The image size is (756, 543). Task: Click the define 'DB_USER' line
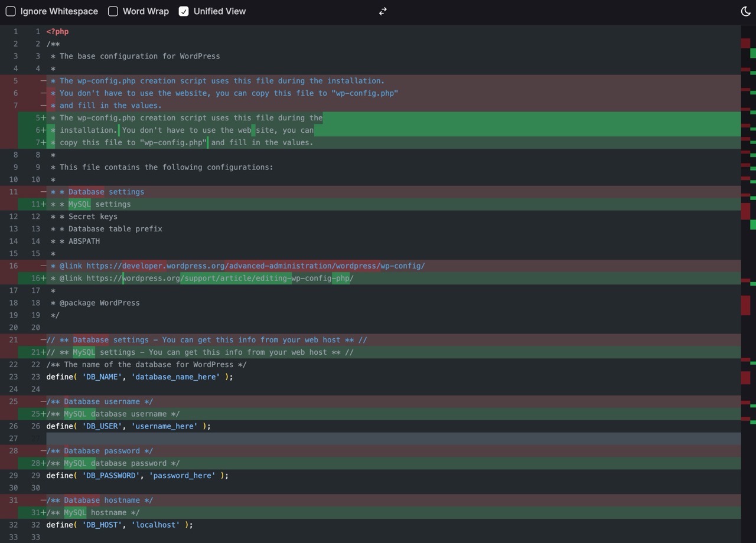(370, 426)
